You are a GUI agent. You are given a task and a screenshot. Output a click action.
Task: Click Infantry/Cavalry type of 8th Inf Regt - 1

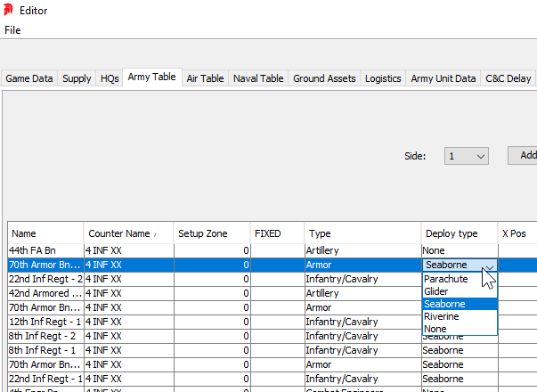click(363, 350)
